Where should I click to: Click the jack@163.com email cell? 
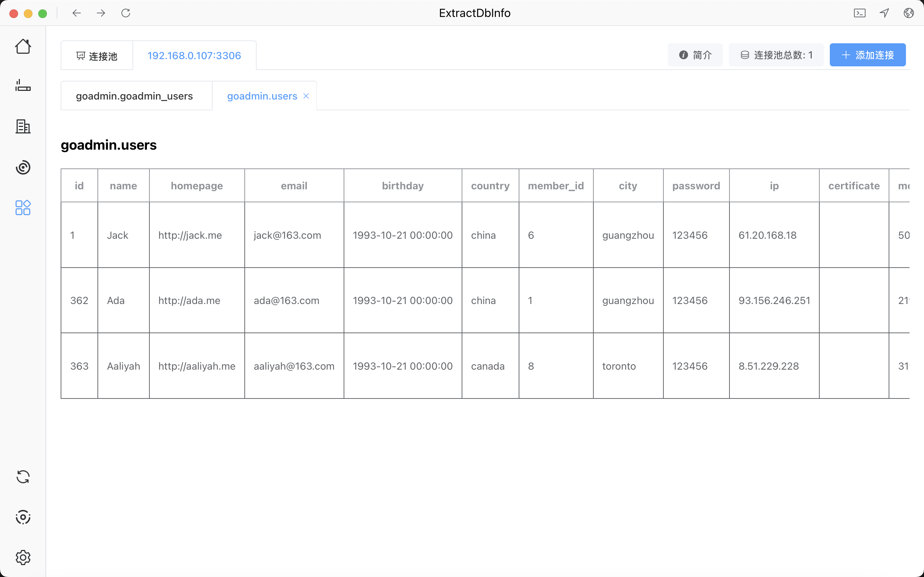click(287, 235)
